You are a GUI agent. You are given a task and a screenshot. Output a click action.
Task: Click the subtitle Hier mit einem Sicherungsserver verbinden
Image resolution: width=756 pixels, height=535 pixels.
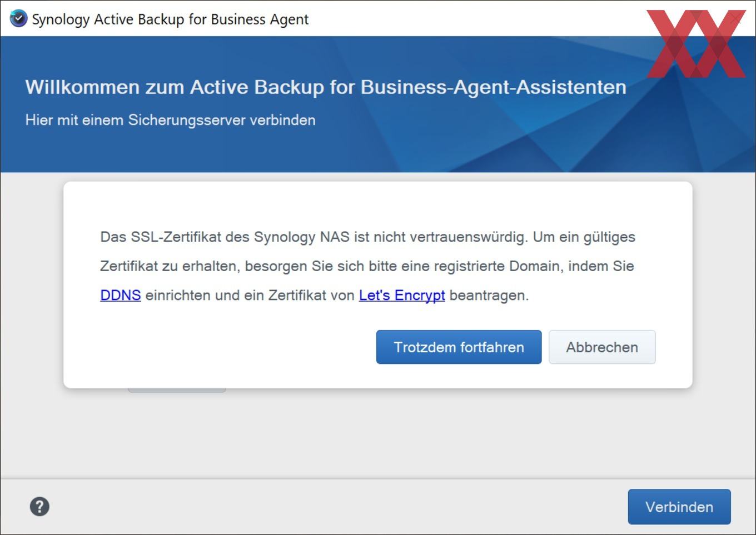tap(170, 120)
